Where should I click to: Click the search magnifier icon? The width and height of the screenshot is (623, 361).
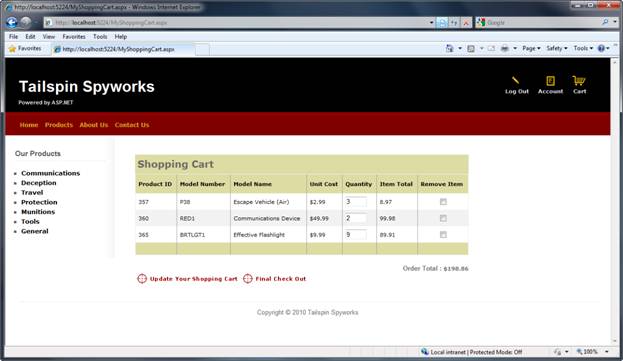tap(605, 23)
